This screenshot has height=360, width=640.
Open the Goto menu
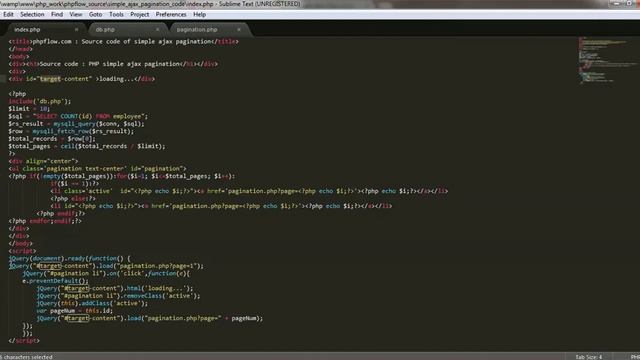click(x=96, y=14)
